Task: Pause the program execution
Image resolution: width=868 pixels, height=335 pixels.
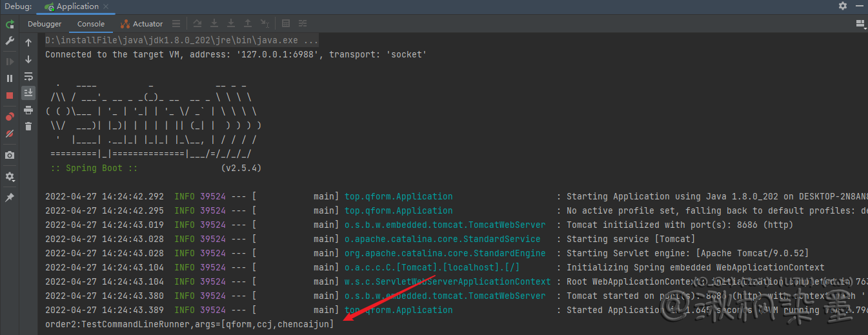Action: pyautogui.click(x=10, y=78)
